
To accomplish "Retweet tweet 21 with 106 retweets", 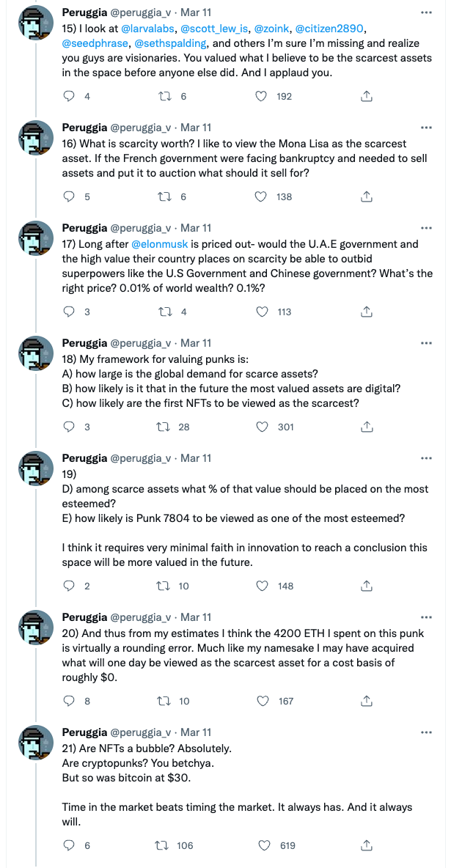I will (164, 845).
